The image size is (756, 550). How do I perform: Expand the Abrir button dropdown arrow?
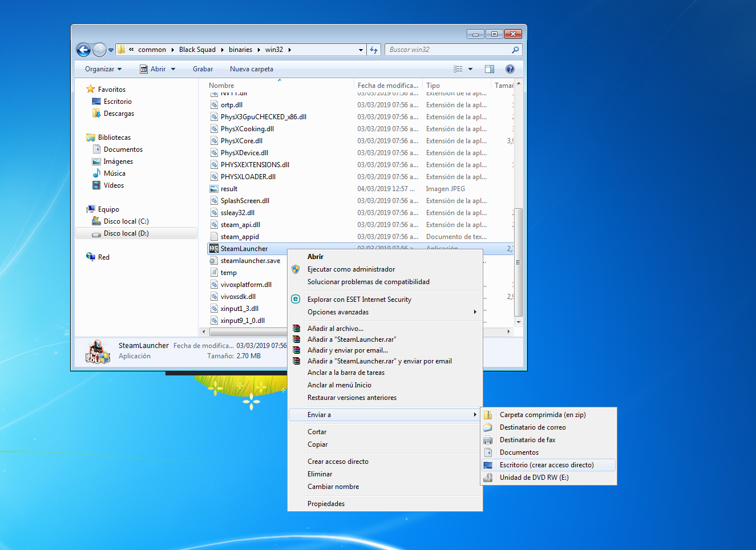pyautogui.click(x=173, y=69)
